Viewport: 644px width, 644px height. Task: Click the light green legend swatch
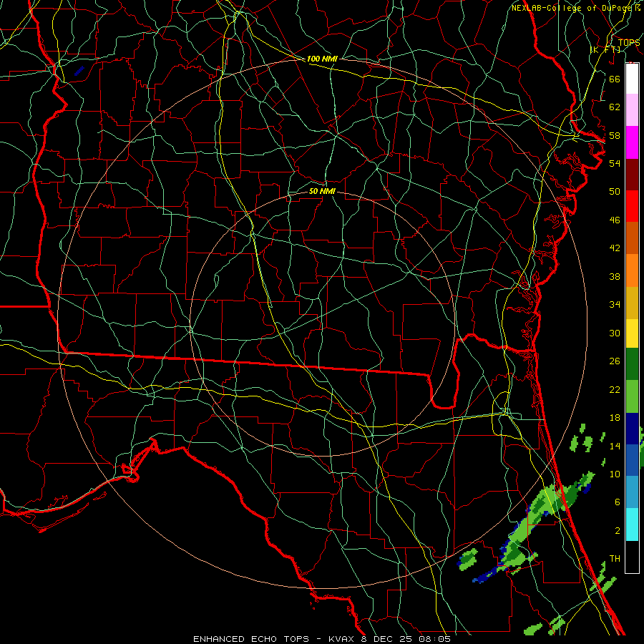tap(632, 396)
